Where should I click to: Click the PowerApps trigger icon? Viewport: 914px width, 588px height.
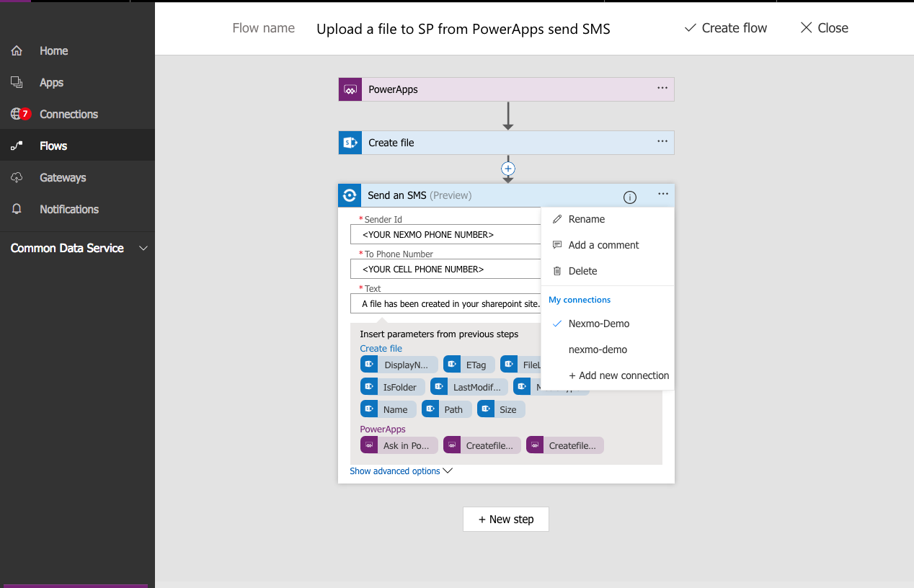[x=350, y=89]
